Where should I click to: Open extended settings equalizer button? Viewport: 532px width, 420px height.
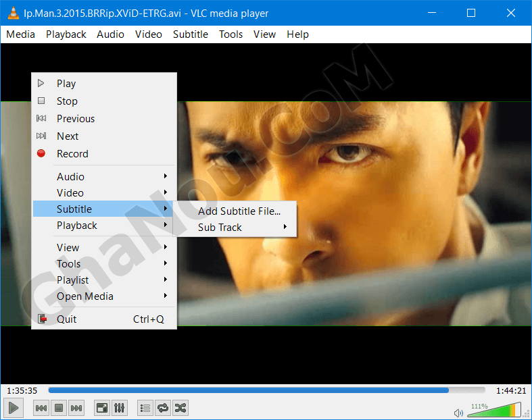point(120,408)
